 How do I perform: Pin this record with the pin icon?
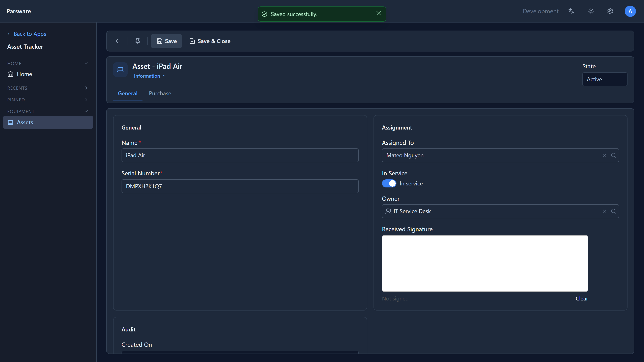(137, 41)
